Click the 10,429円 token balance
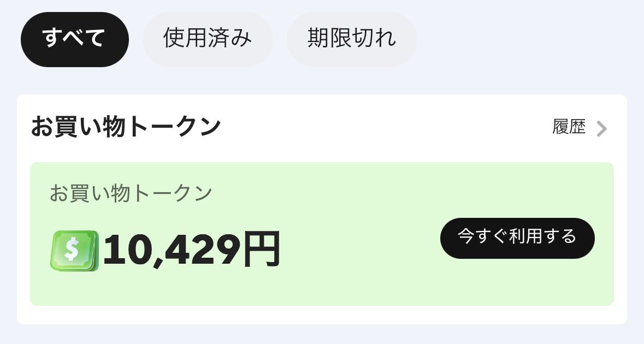Image resolution: width=644 pixels, height=344 pixels. point(191,250)
